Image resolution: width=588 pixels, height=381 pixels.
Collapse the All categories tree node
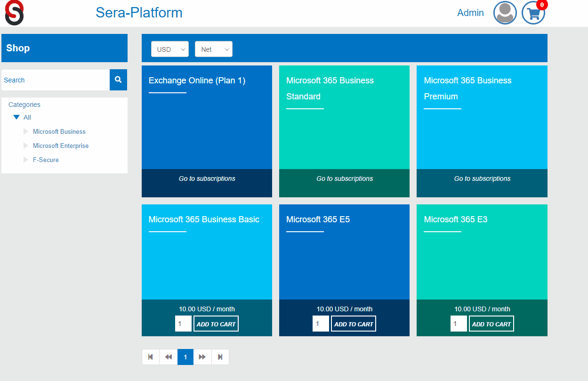click(17, 117)
